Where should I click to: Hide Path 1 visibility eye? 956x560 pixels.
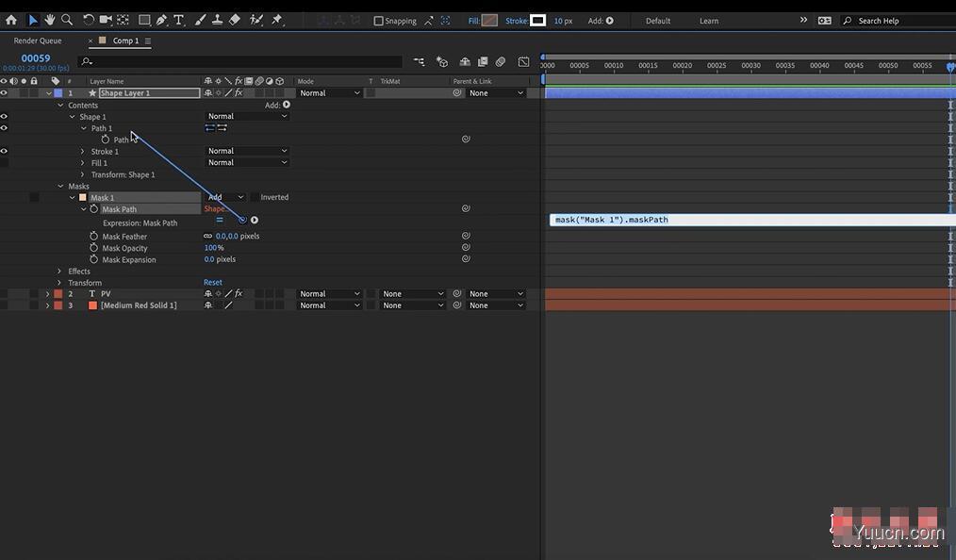4,128
